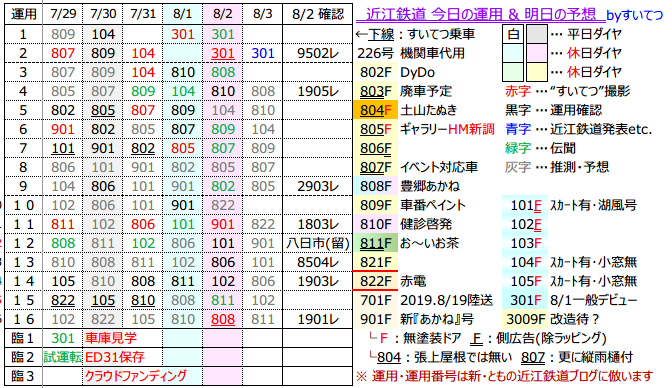Click the '822F' 赤電 legend cell
The image size is (672, 388).
tap(375, 281)
